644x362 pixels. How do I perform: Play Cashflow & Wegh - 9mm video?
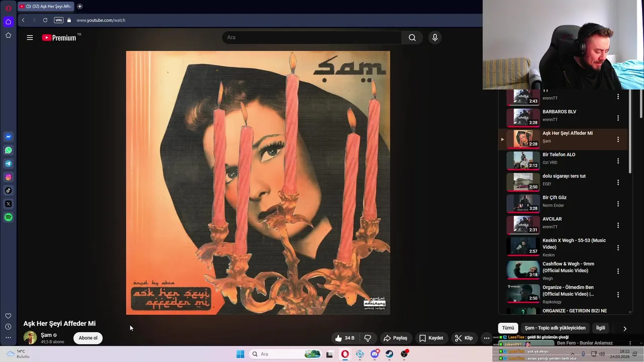pyautogui.click(x=563, y=270)
